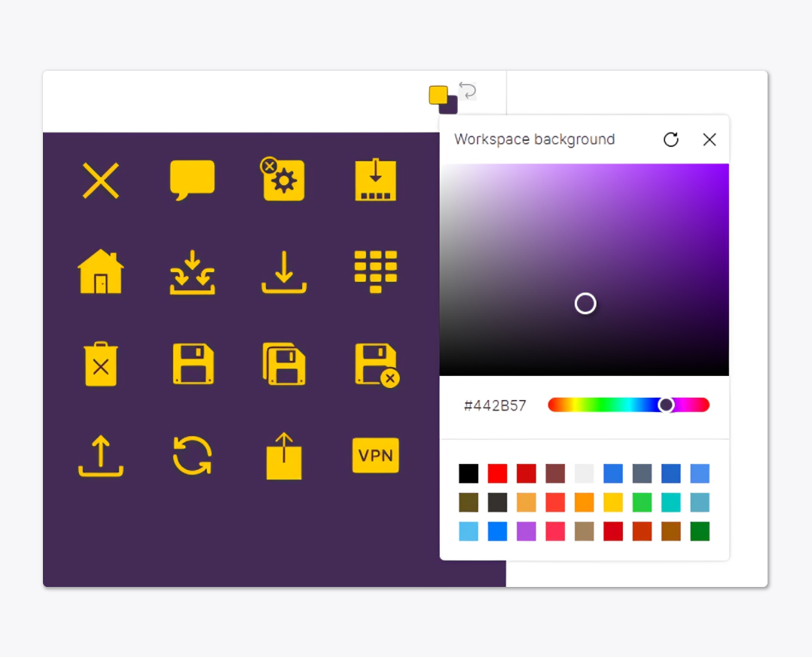Pick the olive brown preset swatch

[x=469, y=502]
